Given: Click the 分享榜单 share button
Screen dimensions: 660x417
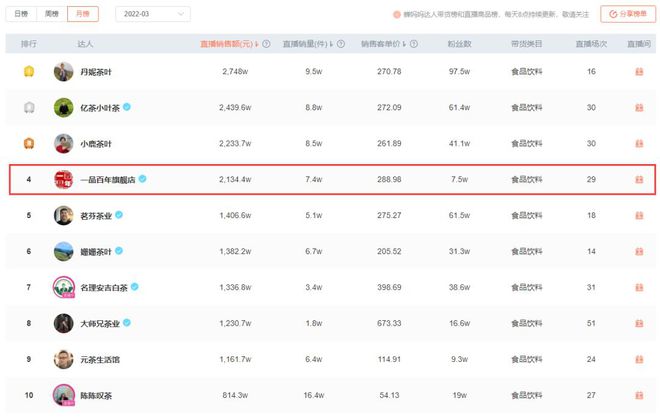Looking at the screenshot, I should pos(628,14).
